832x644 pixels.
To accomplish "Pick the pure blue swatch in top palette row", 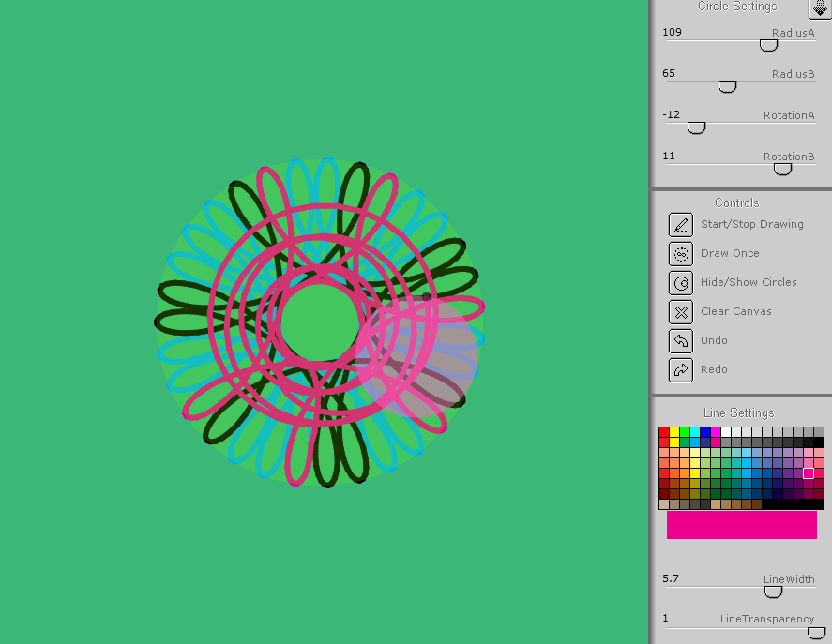I will pos(705,432).
